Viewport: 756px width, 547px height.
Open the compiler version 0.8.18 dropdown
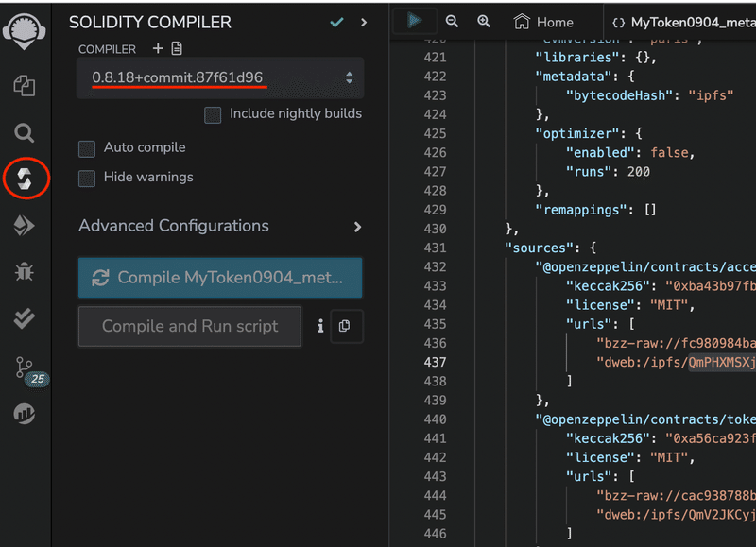coord(220,77)
